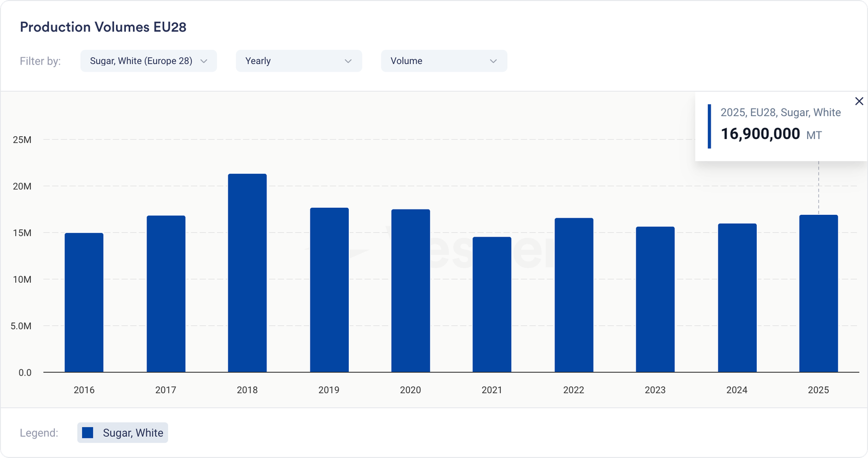Viewport: 868px width, 458px height.
Task: Select the 2021 production bar
Action: (492, 304)
